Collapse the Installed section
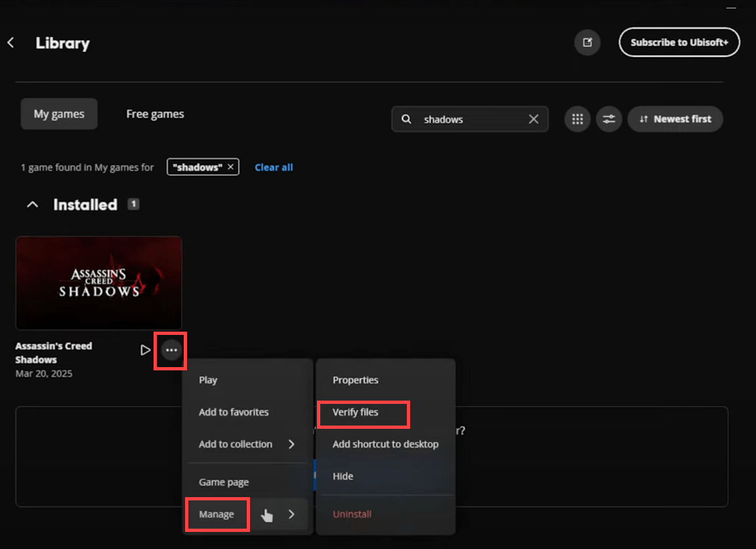Image resolution: width=756 pixels, height=549 pixels. pyautogui.click(x=32, y=204)
